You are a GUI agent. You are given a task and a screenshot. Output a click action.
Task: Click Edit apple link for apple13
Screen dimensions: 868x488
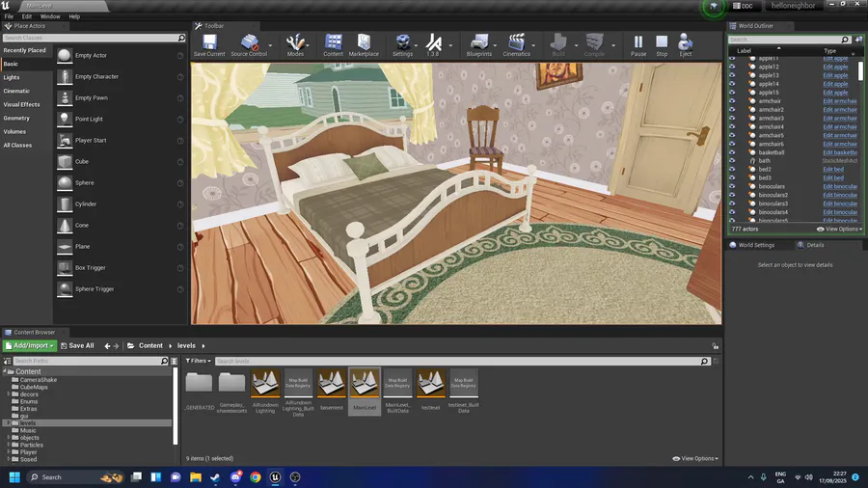(835, 75)
